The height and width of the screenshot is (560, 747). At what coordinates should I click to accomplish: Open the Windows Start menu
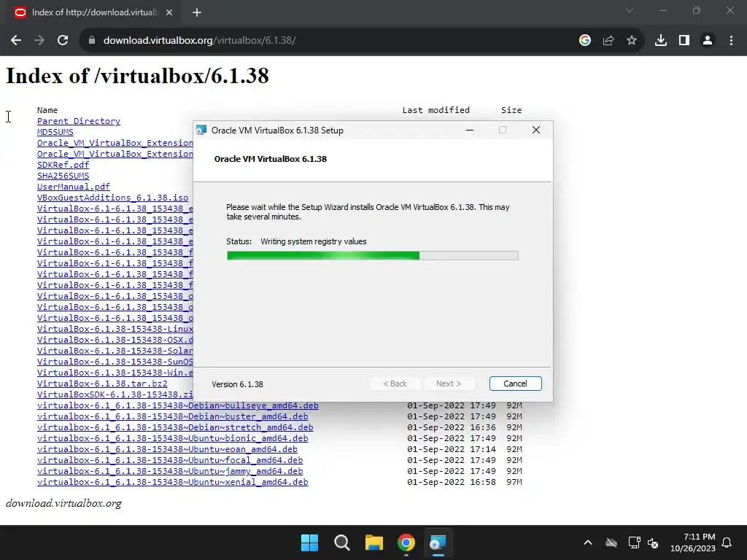click(x=309, y=542)
